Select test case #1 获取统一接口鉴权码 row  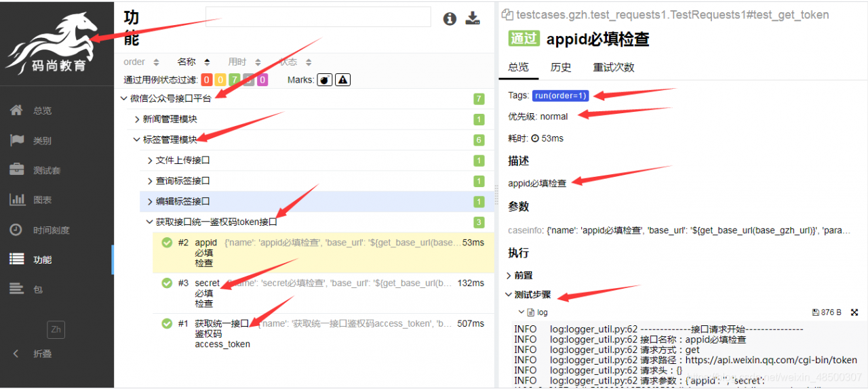tap(323, 334)
